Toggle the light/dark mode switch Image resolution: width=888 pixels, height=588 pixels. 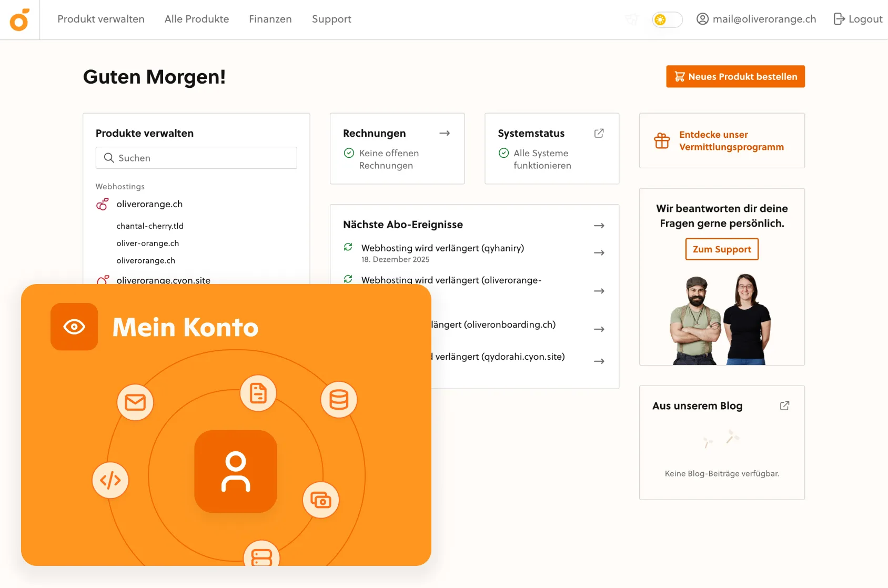667,19
